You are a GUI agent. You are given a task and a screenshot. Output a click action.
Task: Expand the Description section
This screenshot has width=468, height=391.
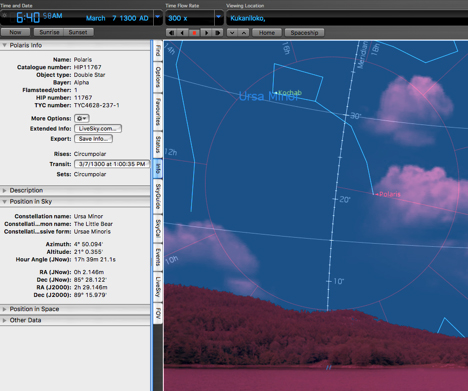5,190
